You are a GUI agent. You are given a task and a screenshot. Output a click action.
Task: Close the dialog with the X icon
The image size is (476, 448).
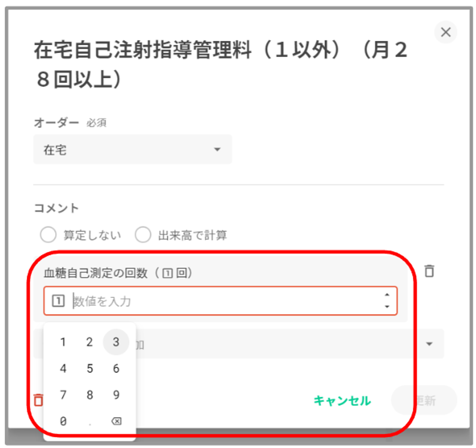[x=446, y=32]
